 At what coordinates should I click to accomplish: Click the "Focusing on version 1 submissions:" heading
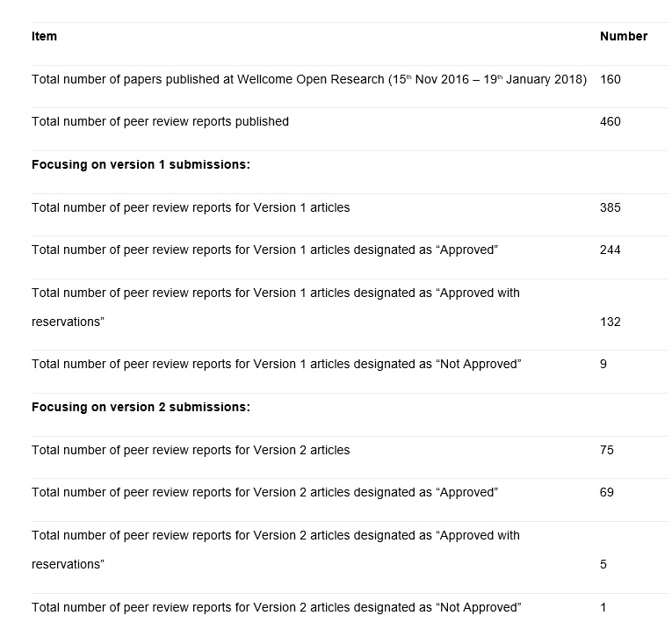(x=141, y=164)
